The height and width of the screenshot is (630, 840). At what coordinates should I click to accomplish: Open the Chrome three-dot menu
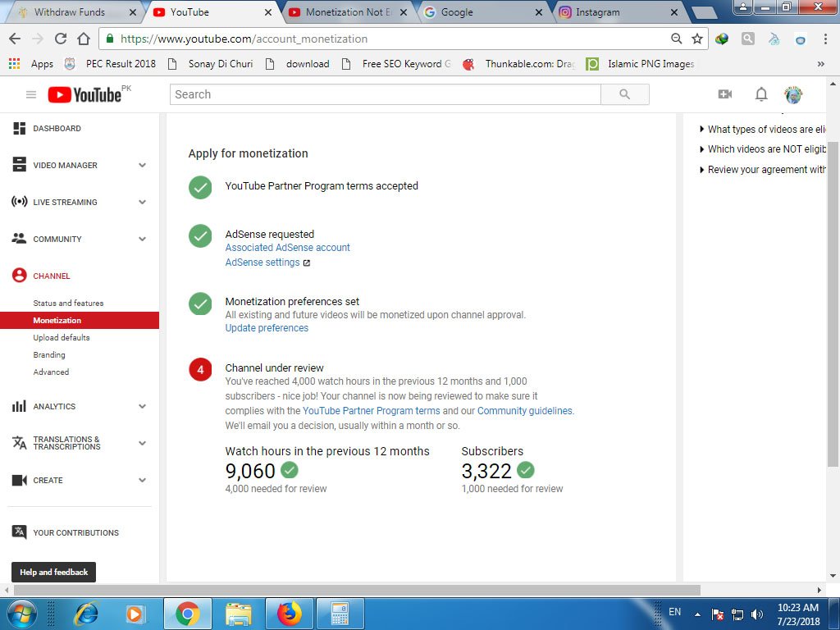click(x=825, y=38)
